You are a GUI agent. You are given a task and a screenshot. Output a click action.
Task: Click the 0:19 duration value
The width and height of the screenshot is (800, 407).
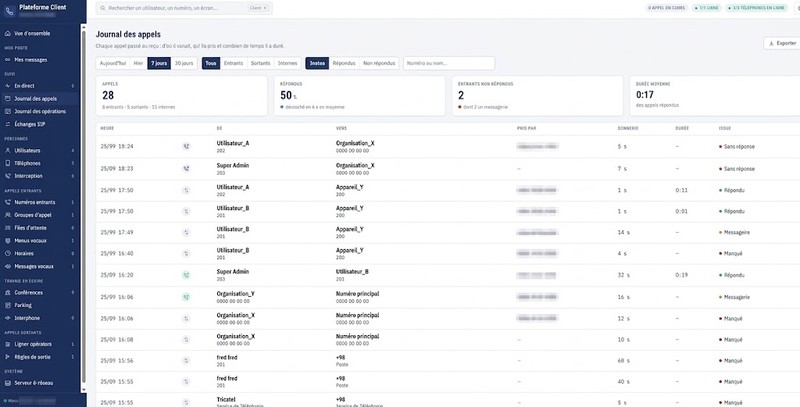pos(681,275)
